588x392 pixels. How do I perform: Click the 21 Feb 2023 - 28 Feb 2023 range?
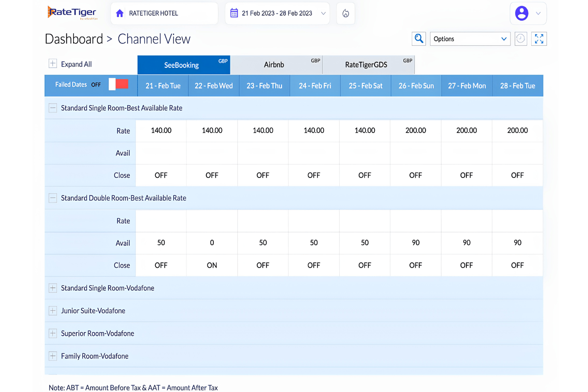click(x=277, y=14)
